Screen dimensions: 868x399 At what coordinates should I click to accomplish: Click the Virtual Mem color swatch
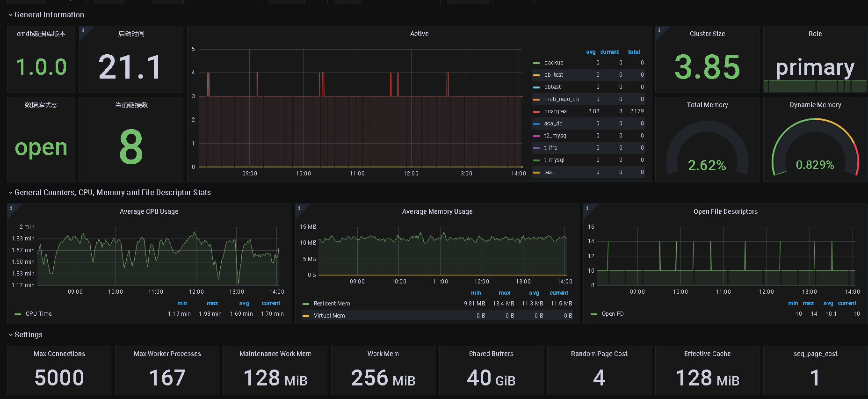tap(306, 316)
